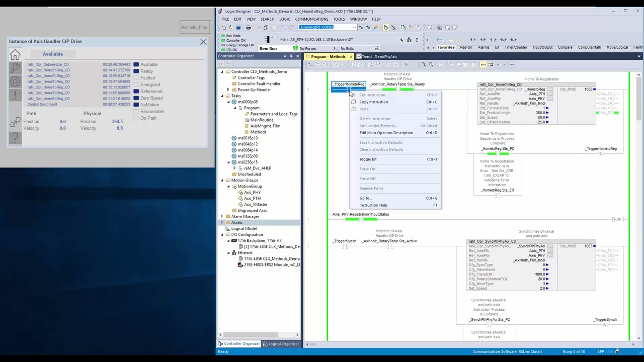Switch to Trend - TrendPhyAxis tab
This screenshot has width=644, height=362.
tap(379, 57)
